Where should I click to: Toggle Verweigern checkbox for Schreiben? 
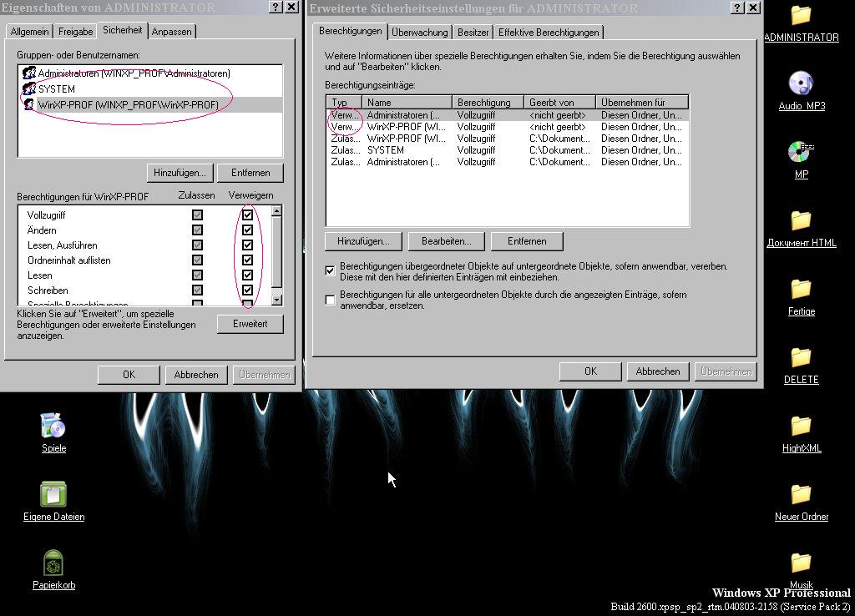[247, 290]
